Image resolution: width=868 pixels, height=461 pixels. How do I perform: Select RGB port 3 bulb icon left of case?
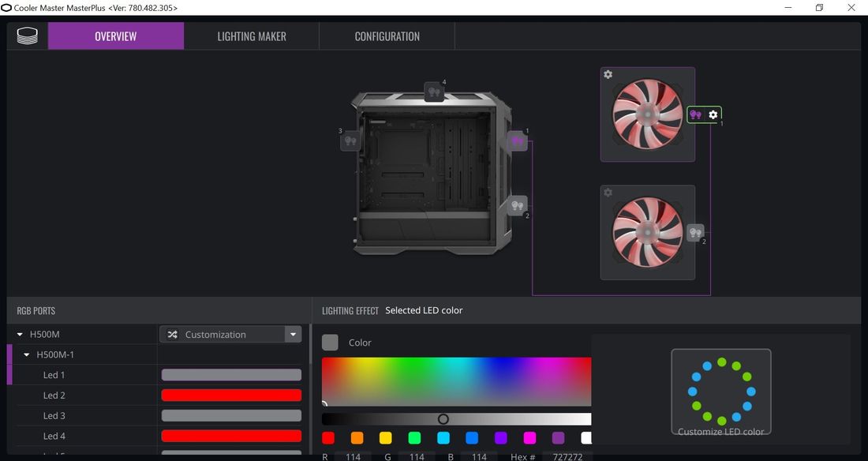(x=350, y=141)
